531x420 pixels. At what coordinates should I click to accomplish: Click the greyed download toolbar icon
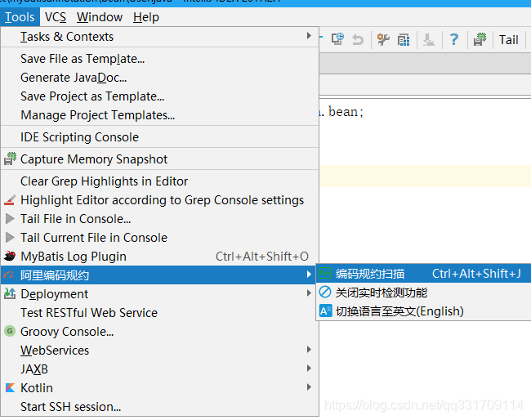point(429,39)
